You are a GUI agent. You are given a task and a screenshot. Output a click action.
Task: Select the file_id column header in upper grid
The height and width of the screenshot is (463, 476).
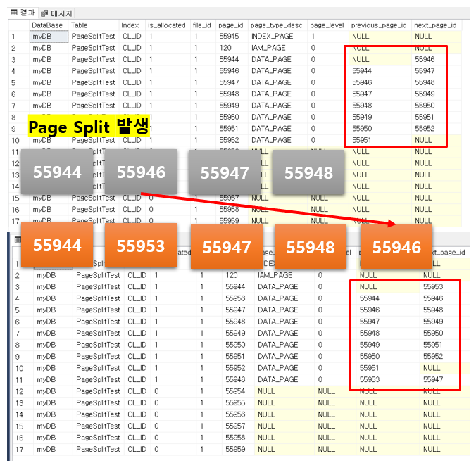(203, 25)
